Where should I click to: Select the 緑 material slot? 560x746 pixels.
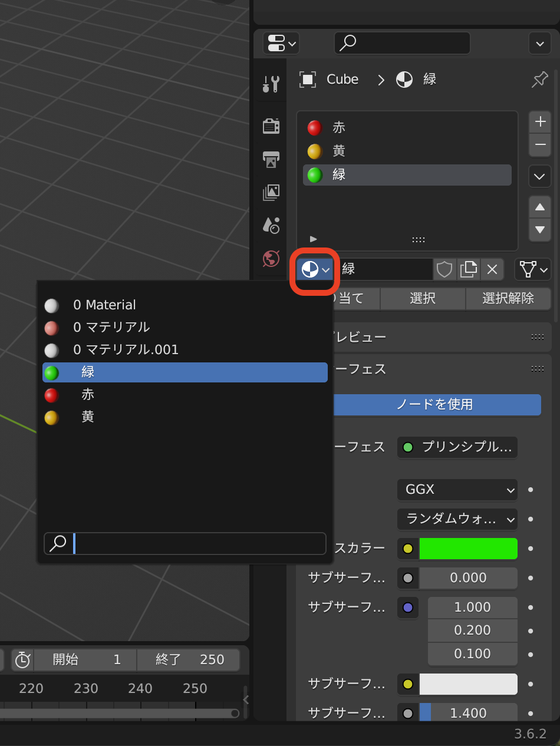(x=407, y=175)
